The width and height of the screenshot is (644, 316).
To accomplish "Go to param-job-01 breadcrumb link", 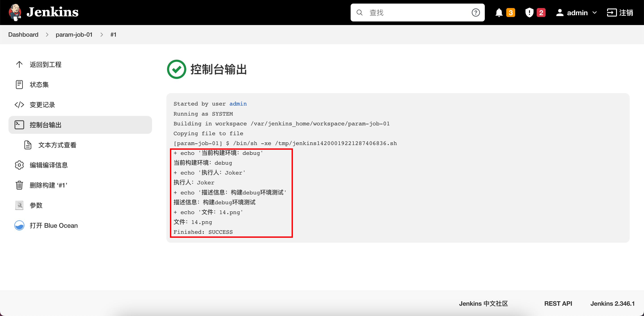I will point(74,35).
